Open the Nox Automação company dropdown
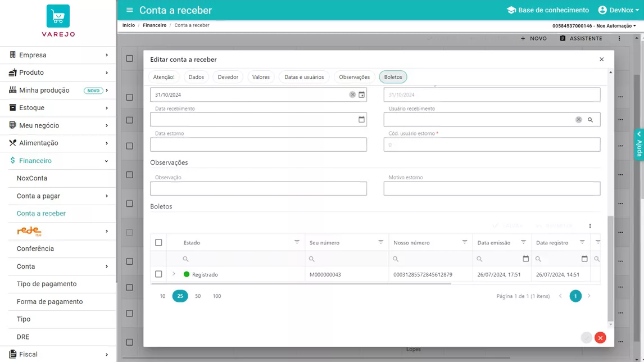This screenshot has width=644, height=362. (x=594, y=25)
